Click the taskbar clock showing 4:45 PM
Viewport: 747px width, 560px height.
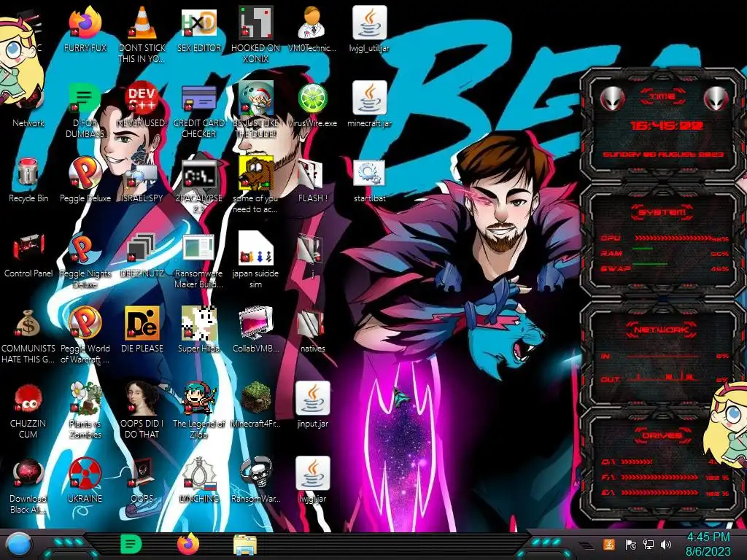pyautogui.click(x=708, y=544)
